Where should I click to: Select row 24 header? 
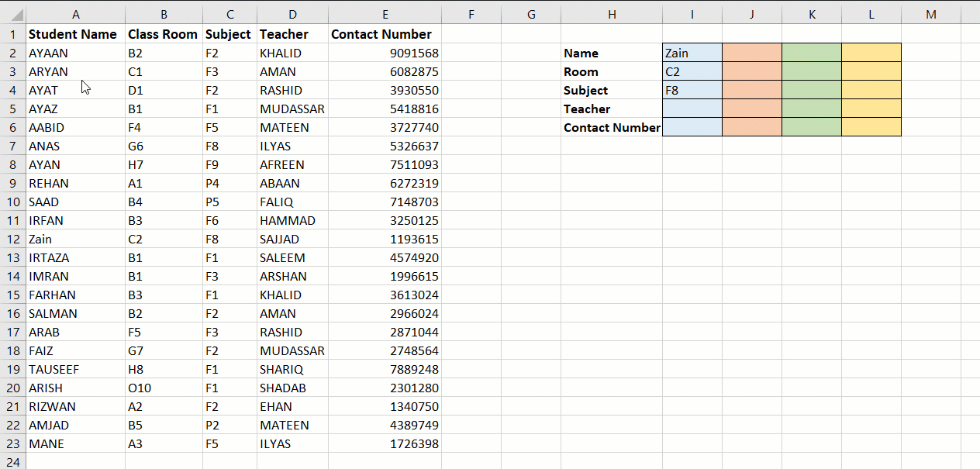tap(13, 462)
